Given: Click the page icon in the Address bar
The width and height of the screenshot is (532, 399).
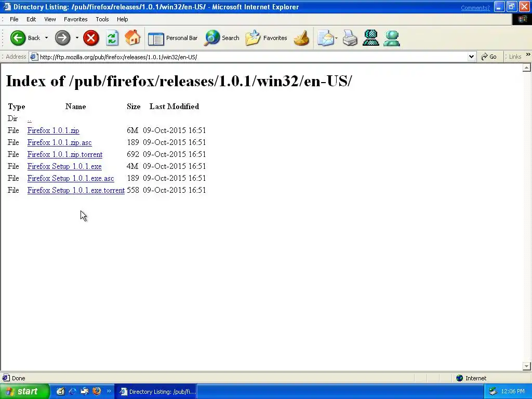Looking at the screenshot, I should coord(34,57).
